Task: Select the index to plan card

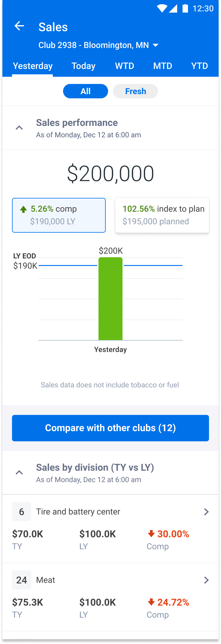Action: pos(162,215)
